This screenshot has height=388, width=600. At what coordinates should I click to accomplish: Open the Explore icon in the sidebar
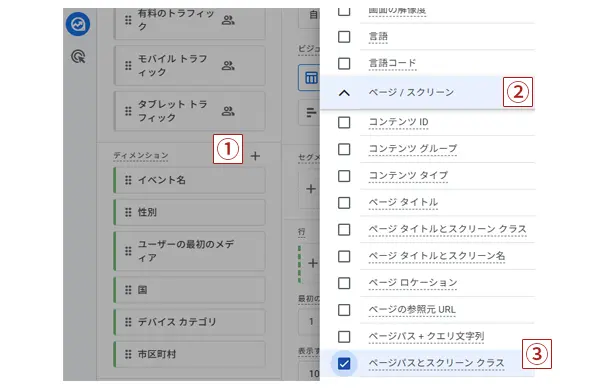[x=78, y=24]
